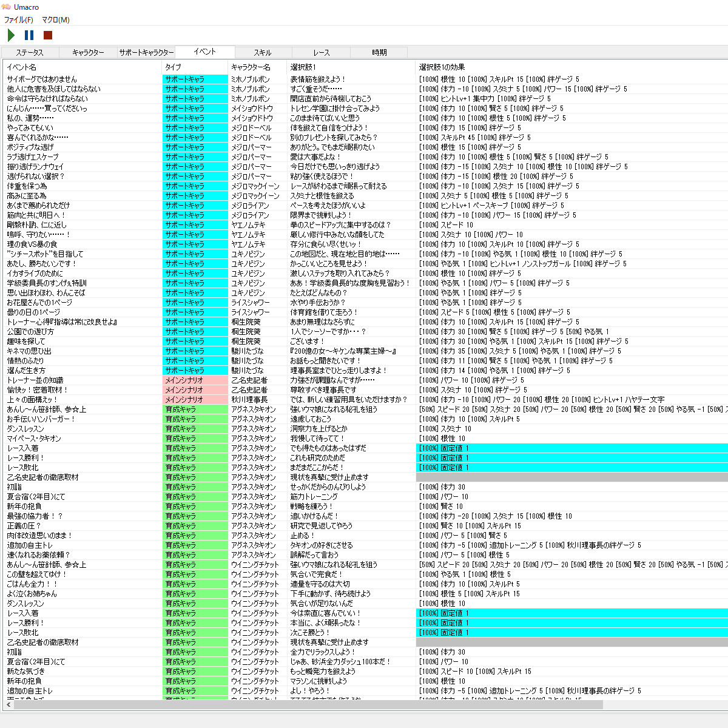Click the タイプ column header
This screenshot has height=728, width=728.
(x=173, y=67)
